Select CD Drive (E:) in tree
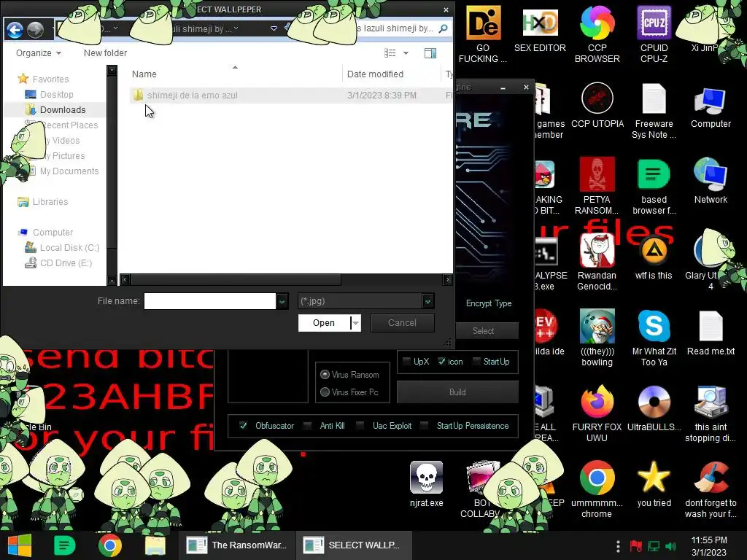Viewport: 747px width, 560px height. coord(66,262)
